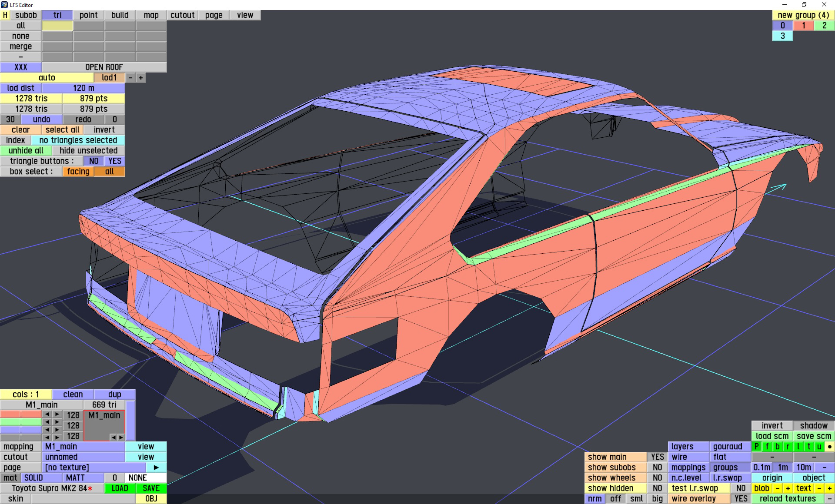The height and width of the screenshot is (504, 835).
Task: Select the f front view button
Action: (x=767, y=446)
